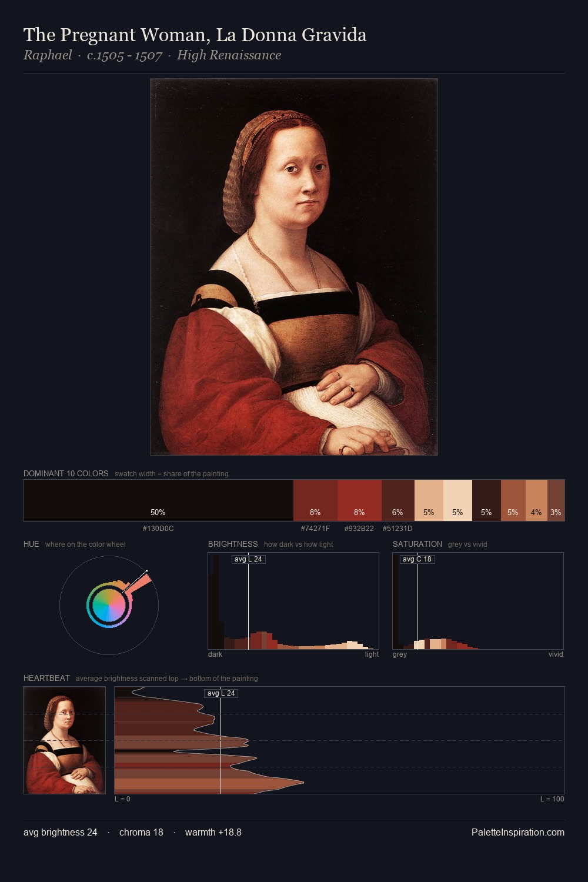
Task: Click the date 'c.1505 - 1507'
Action: coord(125,55)
